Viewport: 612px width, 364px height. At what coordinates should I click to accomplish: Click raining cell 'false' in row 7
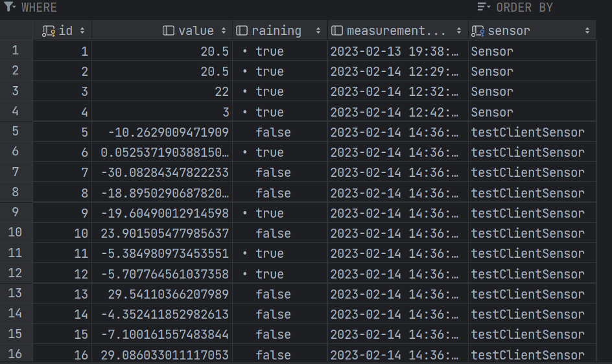tap(280, 172)
